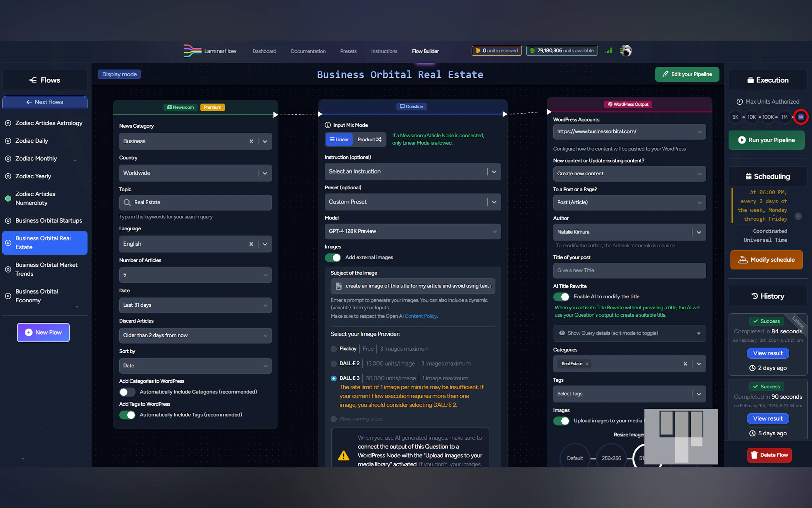Disable the Add external images toggle
812x508 pixels.
point(333,258)
